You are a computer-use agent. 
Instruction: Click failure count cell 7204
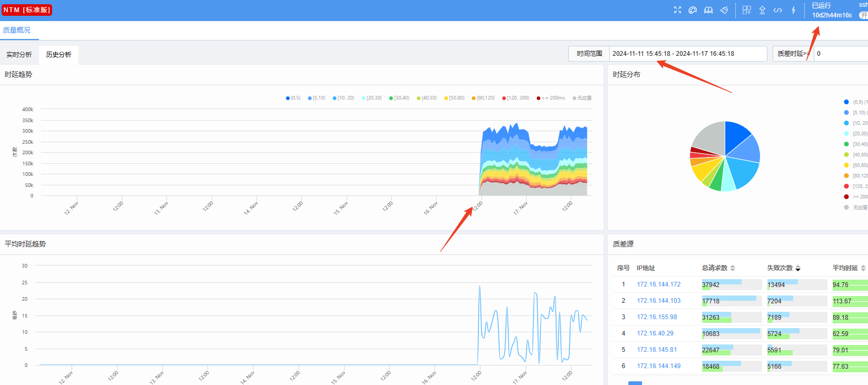click(x=797, y=301)
